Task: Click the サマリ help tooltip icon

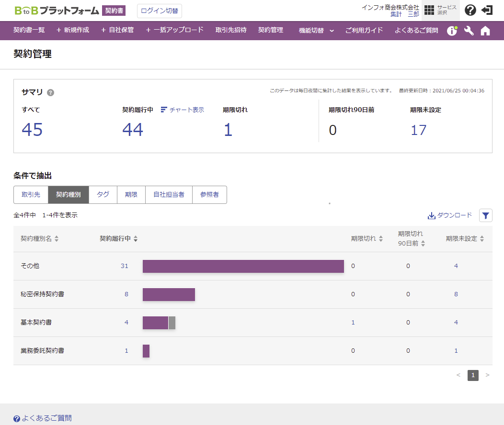Action: [x=51, y=92]
